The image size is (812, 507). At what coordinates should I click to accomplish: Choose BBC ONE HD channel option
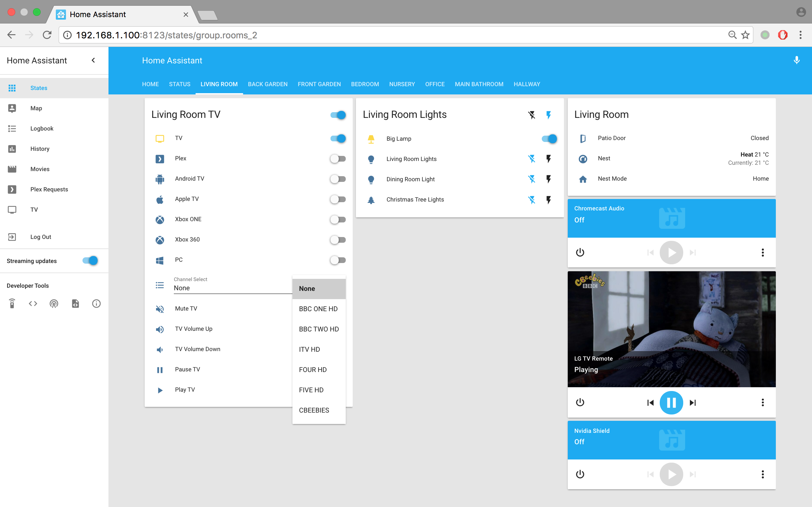[x=318, y=309]
